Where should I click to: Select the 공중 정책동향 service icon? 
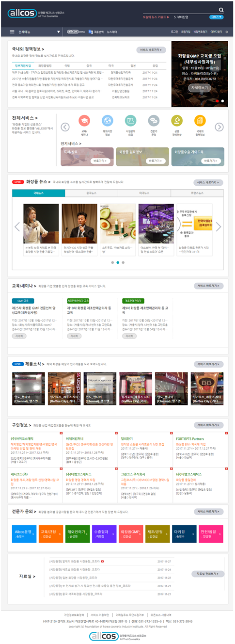coord(177,120)
